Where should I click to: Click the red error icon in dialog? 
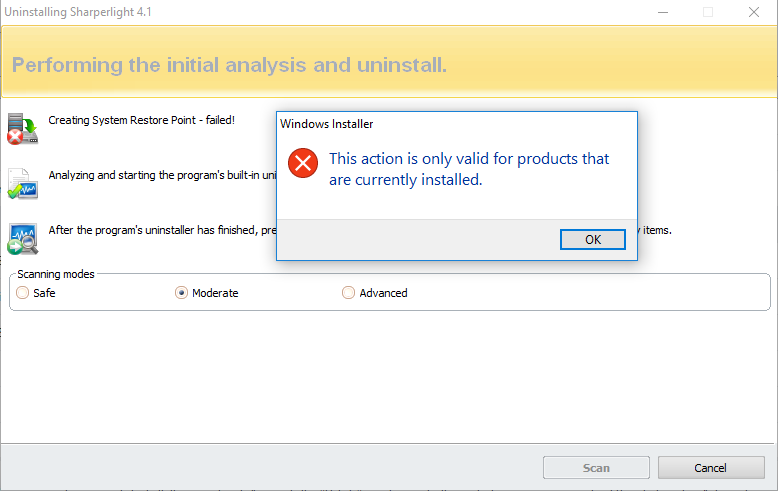point(303,163)
